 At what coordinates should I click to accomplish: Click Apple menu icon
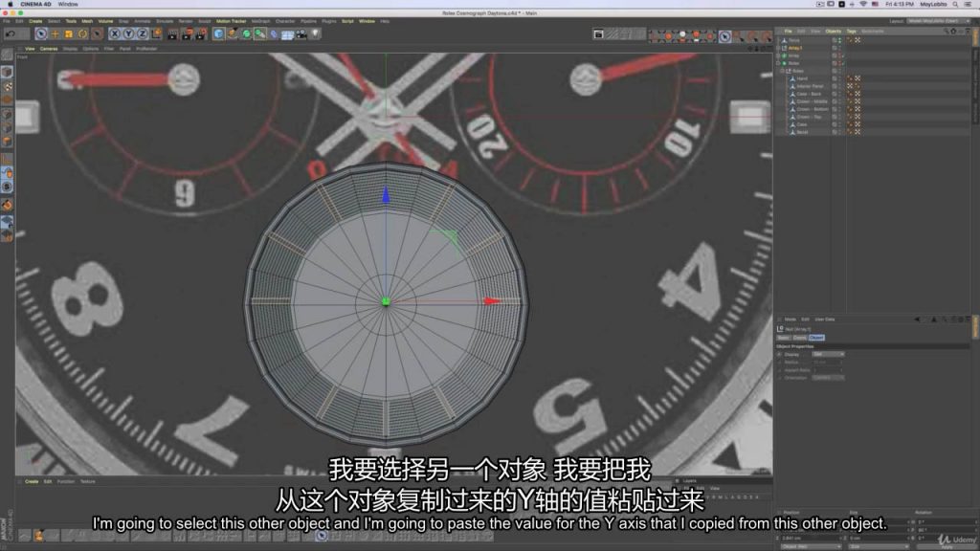point(10,5)
